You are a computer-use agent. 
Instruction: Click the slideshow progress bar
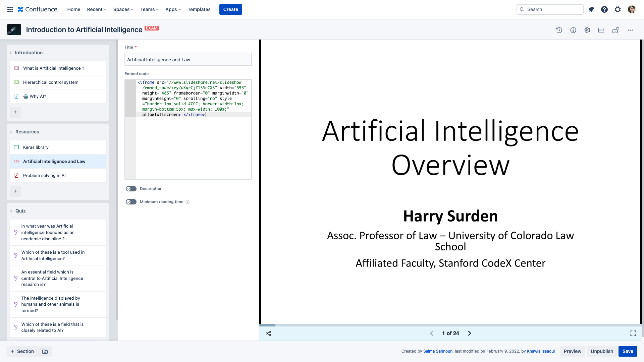449,325
